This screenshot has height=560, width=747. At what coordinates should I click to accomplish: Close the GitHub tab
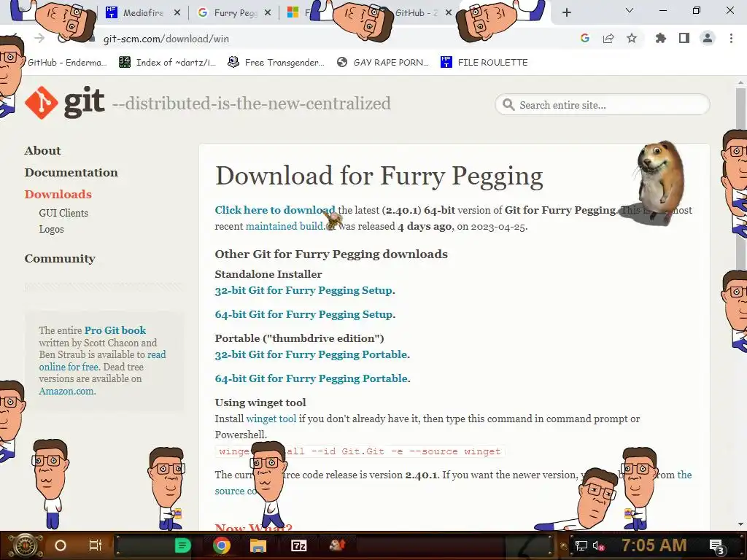449,13
